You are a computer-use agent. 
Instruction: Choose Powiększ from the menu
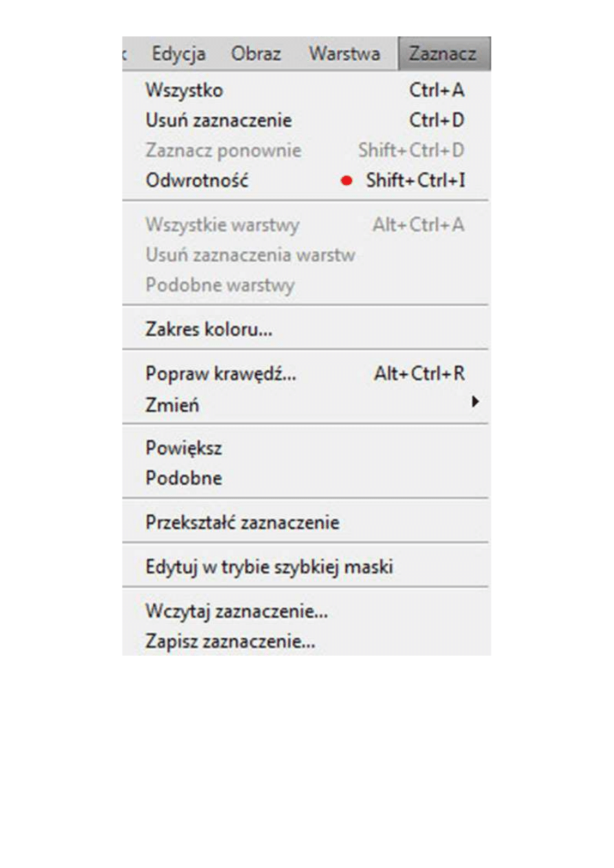pyautogui.click(x=184, y=448)
